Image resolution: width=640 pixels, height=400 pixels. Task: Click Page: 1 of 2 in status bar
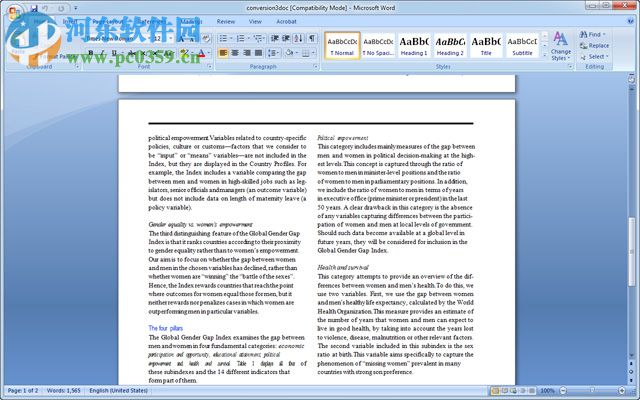click(23, 391)
